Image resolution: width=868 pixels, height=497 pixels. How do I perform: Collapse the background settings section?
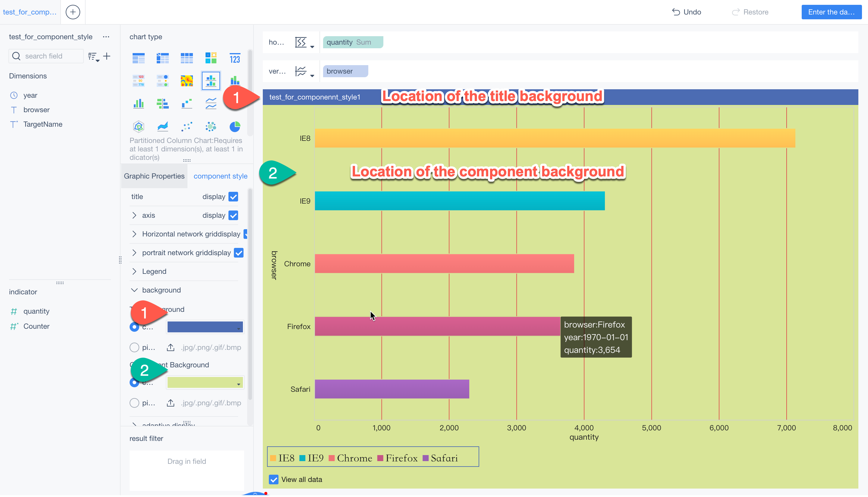tap(134, 290)
